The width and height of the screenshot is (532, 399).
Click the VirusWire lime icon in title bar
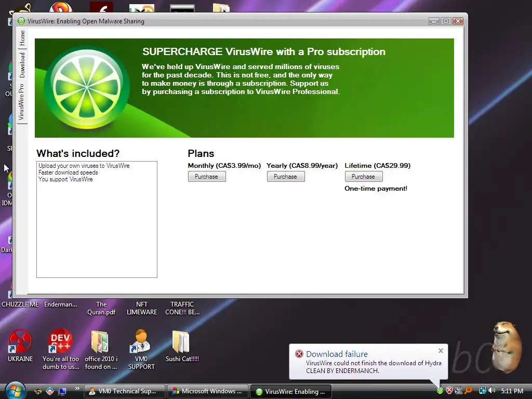[x=21, y=21]
